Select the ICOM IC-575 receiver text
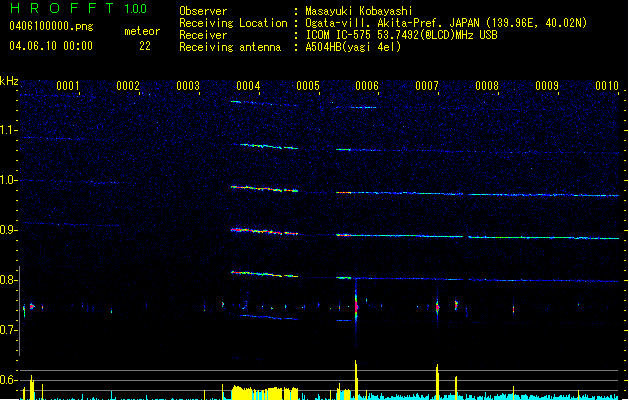The image size is (629, 400). tap(401, 35)
